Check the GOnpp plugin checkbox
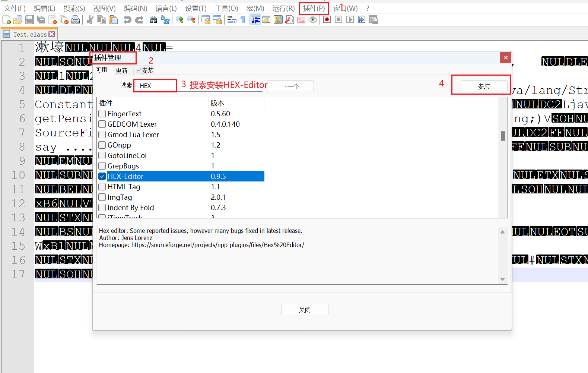588x373 pixels. pos(102,145)
